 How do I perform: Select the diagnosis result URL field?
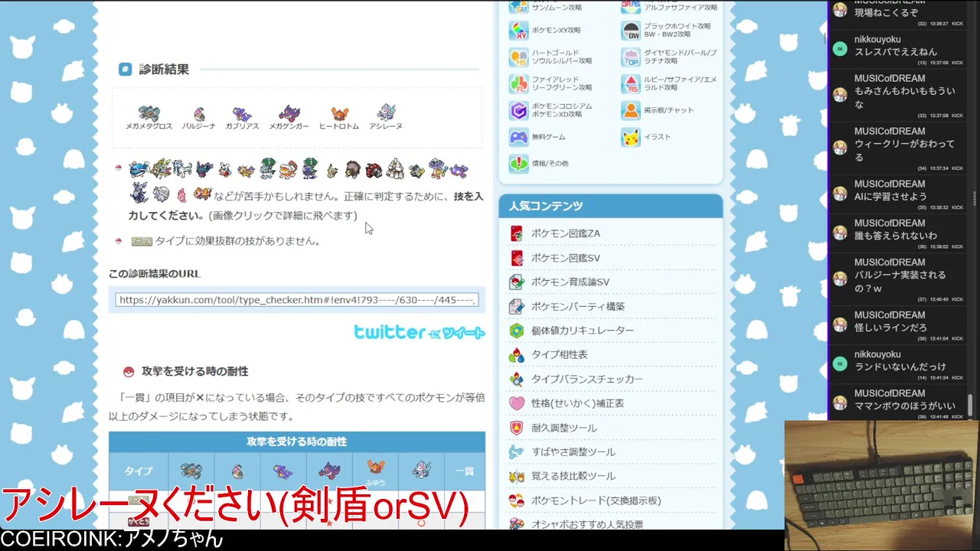pyautogui.click(x=297, y=300)
